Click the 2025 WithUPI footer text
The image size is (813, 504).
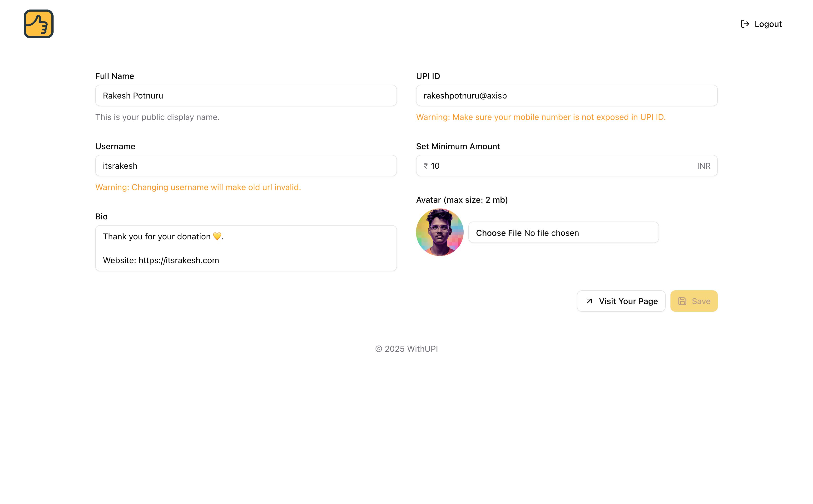pyautogui.click(x=406, y=349)
